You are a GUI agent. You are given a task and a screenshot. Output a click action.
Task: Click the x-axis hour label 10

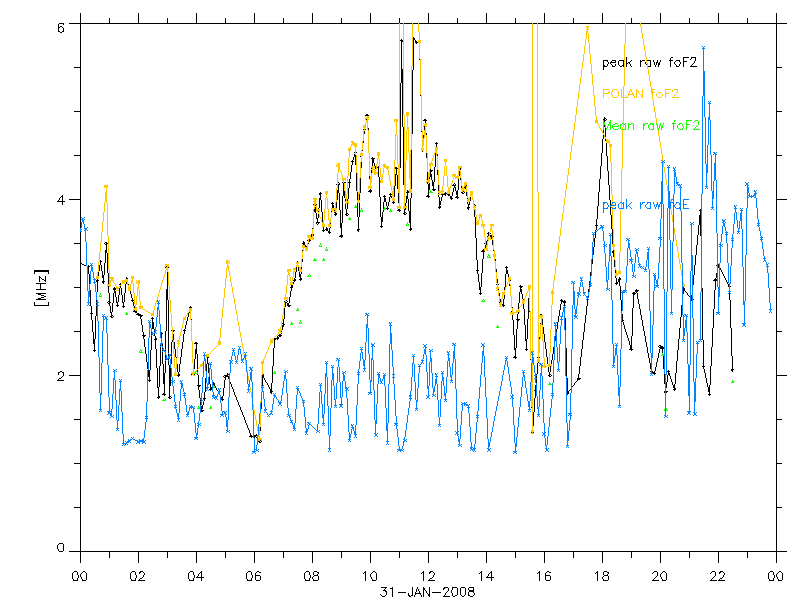pos(370,577)
